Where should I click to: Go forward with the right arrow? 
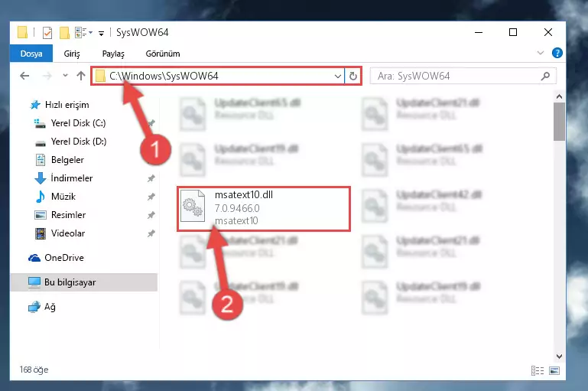pos(47,77)
